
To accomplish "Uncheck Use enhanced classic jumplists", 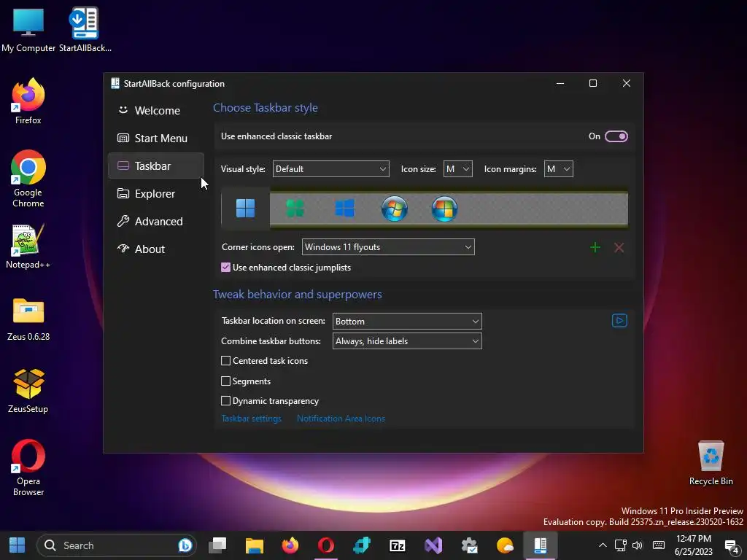I will 226,268.
